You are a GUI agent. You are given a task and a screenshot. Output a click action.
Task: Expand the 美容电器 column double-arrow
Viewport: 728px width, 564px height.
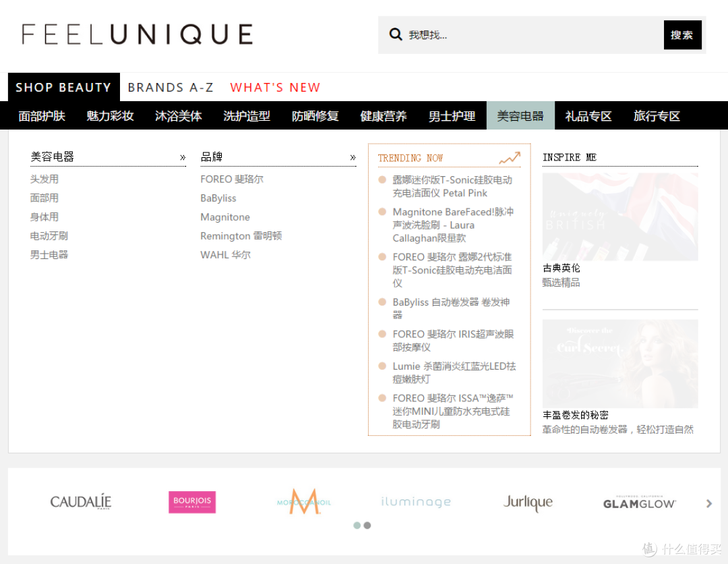[x=183, y=157]
